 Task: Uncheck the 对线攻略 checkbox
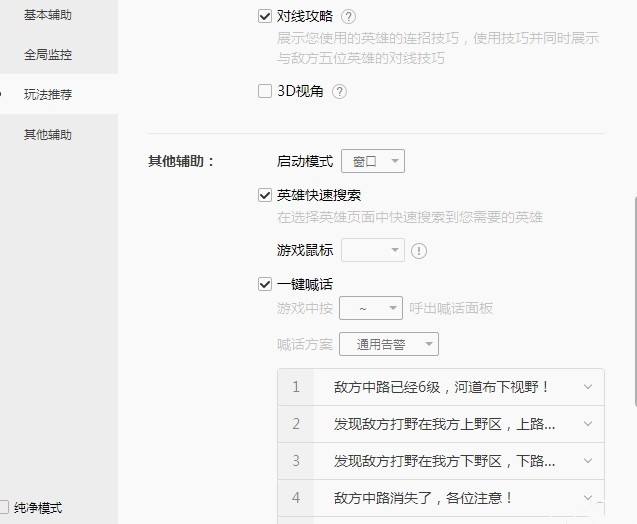tap(265, 16)
